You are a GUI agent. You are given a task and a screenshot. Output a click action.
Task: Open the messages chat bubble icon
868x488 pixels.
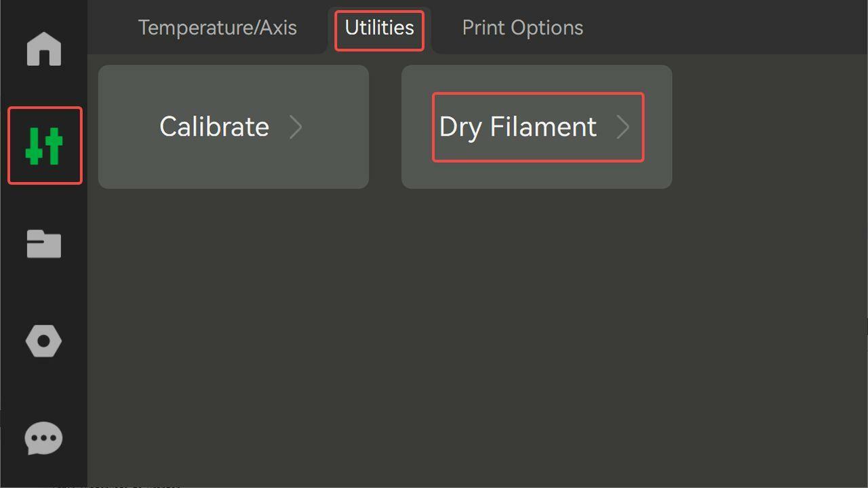(44, 438)
